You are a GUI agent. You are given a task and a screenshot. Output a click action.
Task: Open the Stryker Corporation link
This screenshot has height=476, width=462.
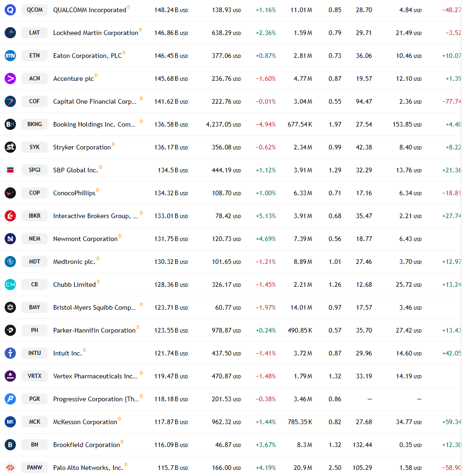pos(82,147)
